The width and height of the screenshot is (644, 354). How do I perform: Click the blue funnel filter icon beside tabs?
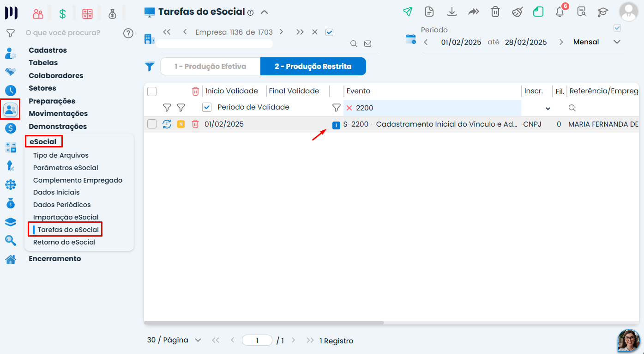coord(150,67)
